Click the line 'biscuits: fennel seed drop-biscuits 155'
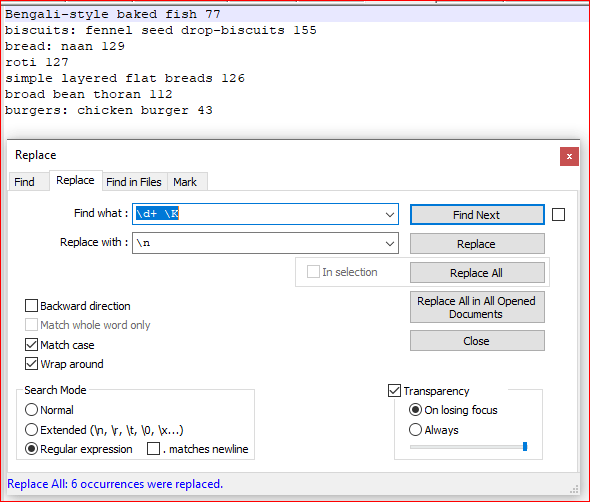Screen dimensions: 590x502 click(x=161, y=30)
